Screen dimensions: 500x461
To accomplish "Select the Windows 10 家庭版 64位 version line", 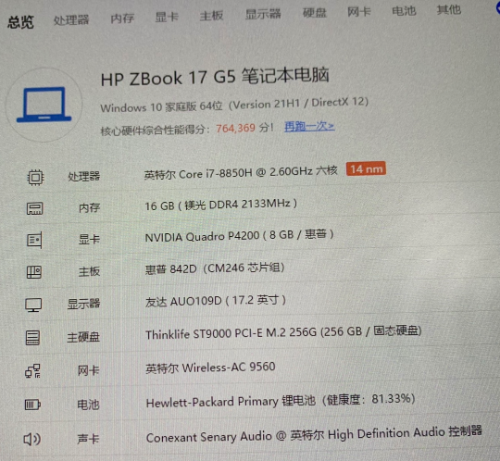I will click(234, 105).
